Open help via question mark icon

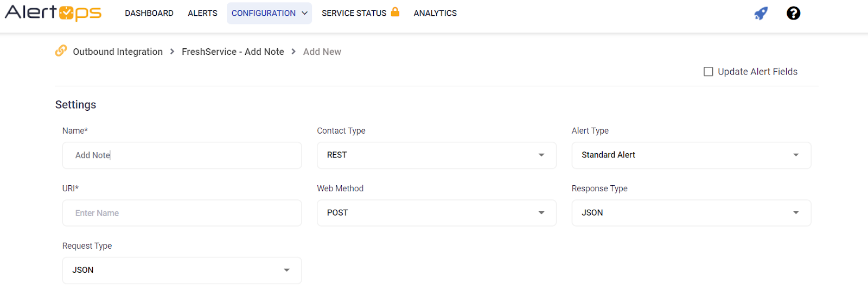[x=793, y=13]
